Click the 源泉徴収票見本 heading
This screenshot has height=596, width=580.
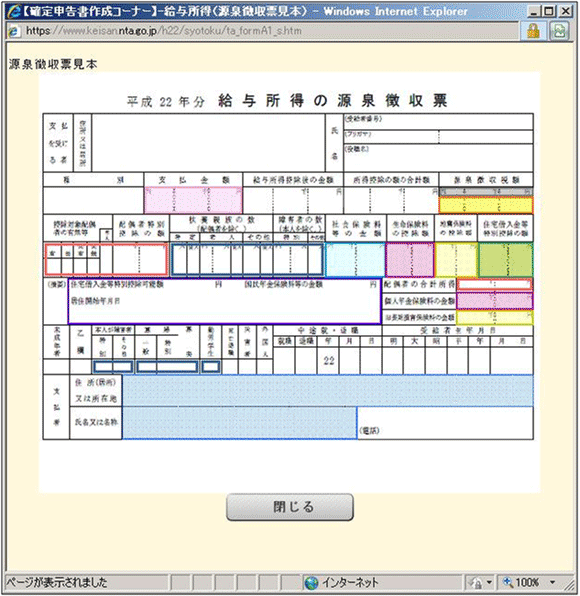[53, 64]
